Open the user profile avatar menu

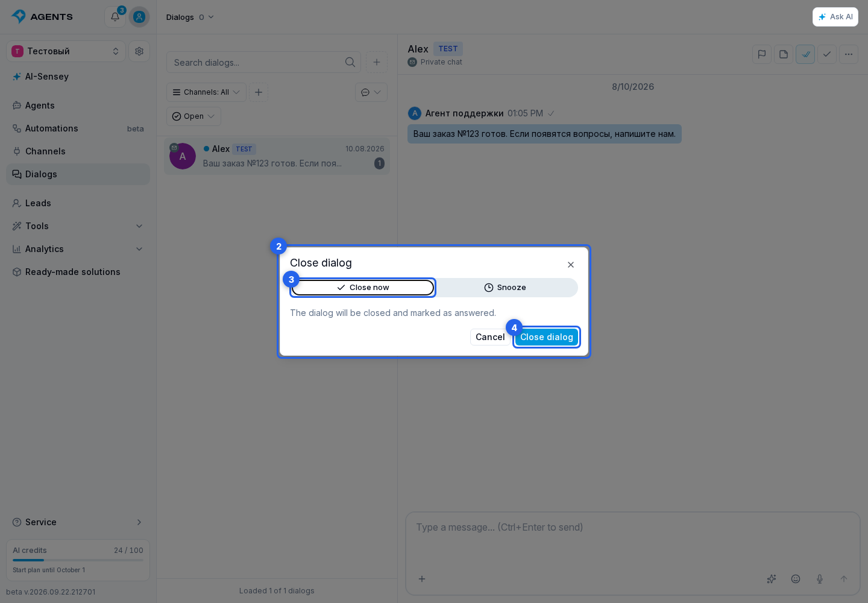click(139, 17)
